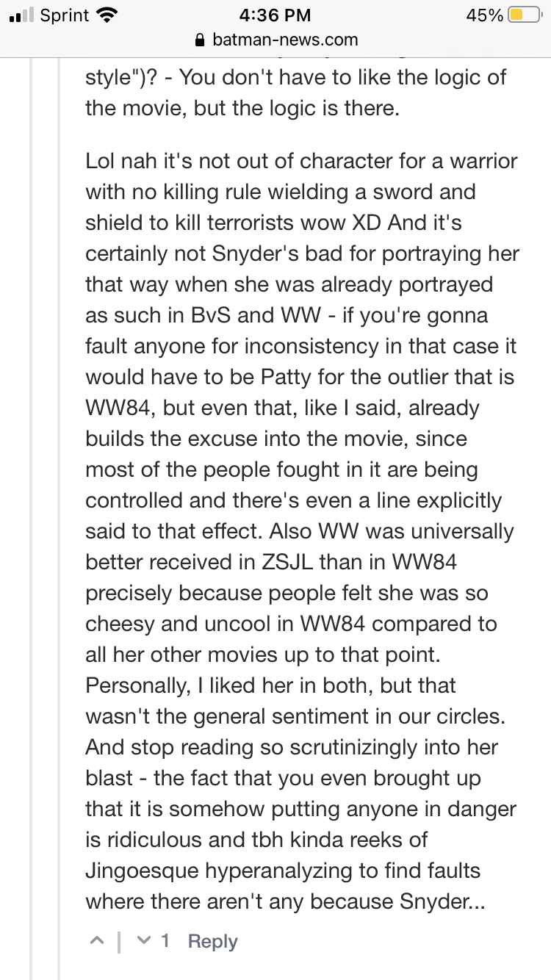Upvote the comment with the up arrow
Screen dimensions: 551x980
click(96, 941)
